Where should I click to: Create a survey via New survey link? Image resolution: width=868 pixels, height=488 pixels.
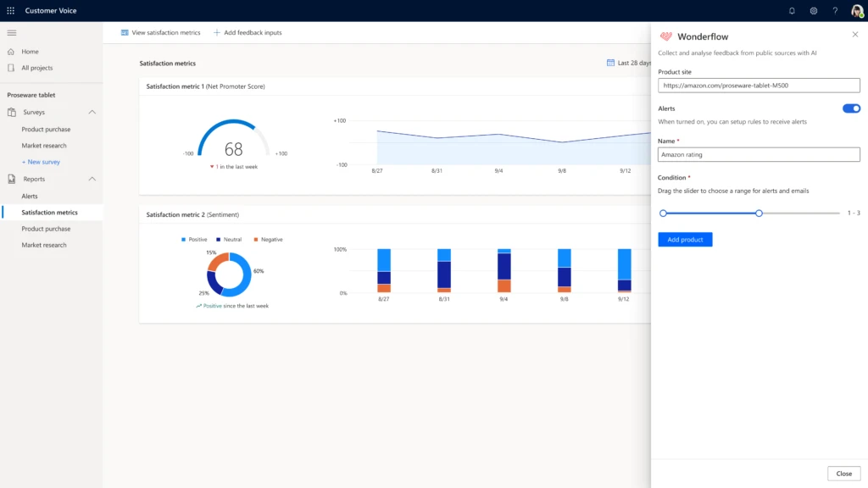41,162
